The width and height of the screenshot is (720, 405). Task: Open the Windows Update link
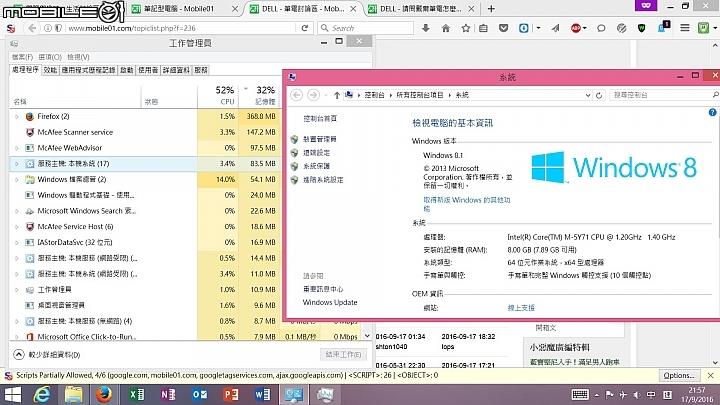coord(330,302)
